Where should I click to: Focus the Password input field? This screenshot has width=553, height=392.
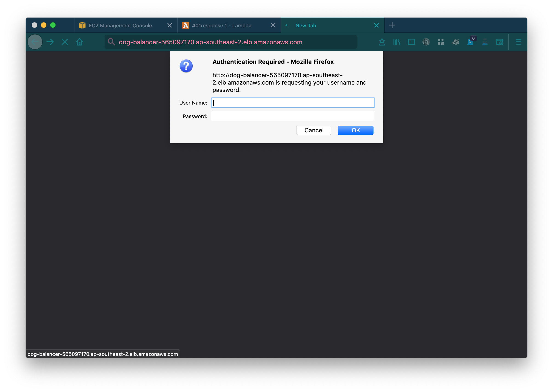coord(293,116)
